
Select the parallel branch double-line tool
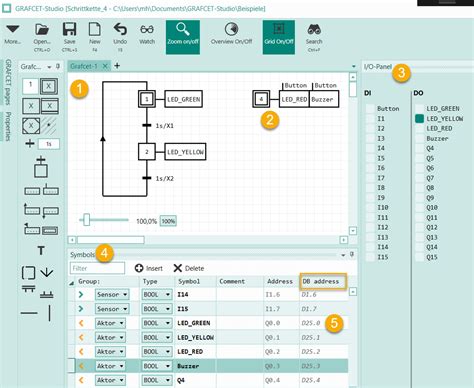[x=28, y=289]
